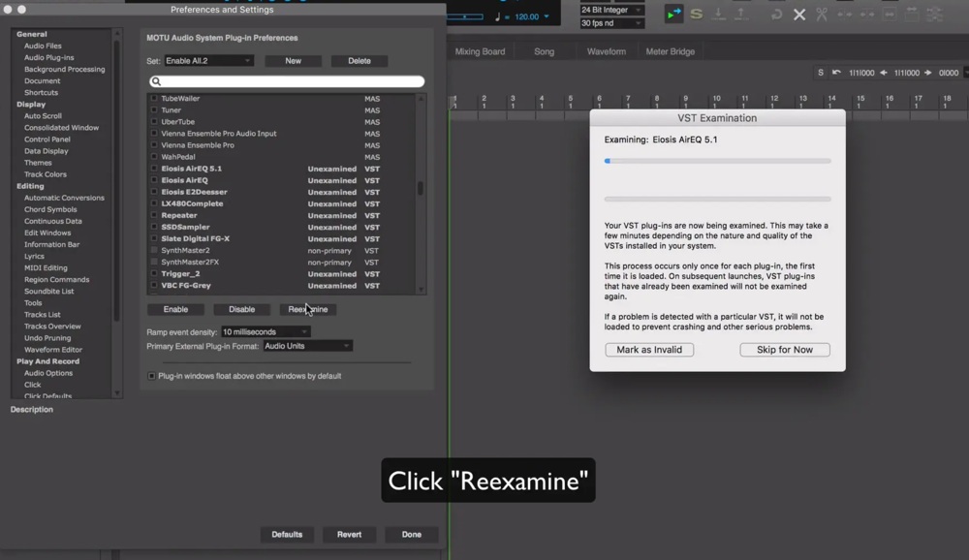Screen dimensions: 969x560
Task: Select the scissors tool icon
Action: point(822,15)
